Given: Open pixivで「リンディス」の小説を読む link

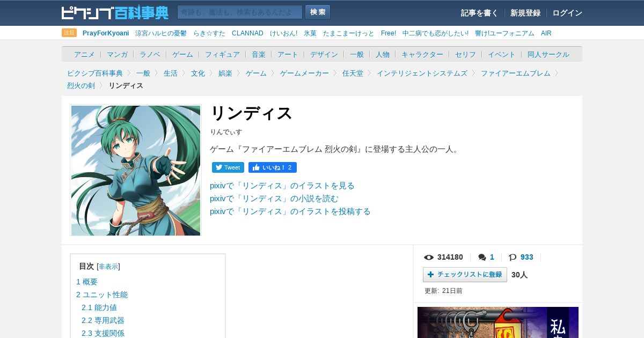Looking at the screenshot, I should (274, 199).
